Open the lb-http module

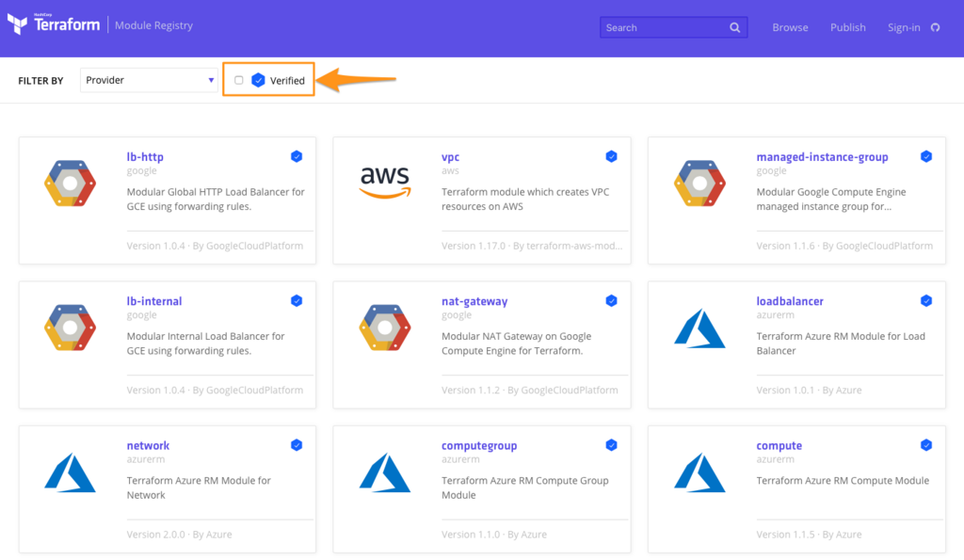pos(145,157)
